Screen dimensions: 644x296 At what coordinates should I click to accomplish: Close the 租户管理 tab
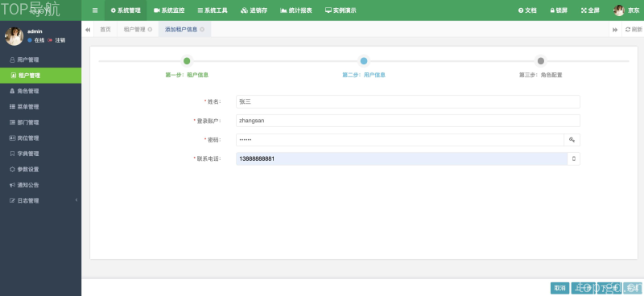(x=150, y=30)
